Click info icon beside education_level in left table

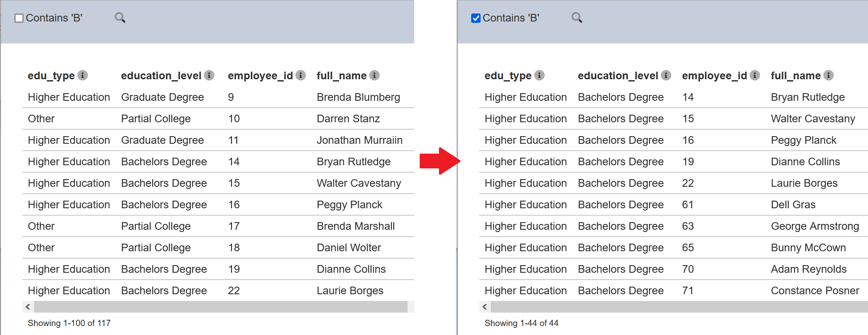[x=209, y=75]
